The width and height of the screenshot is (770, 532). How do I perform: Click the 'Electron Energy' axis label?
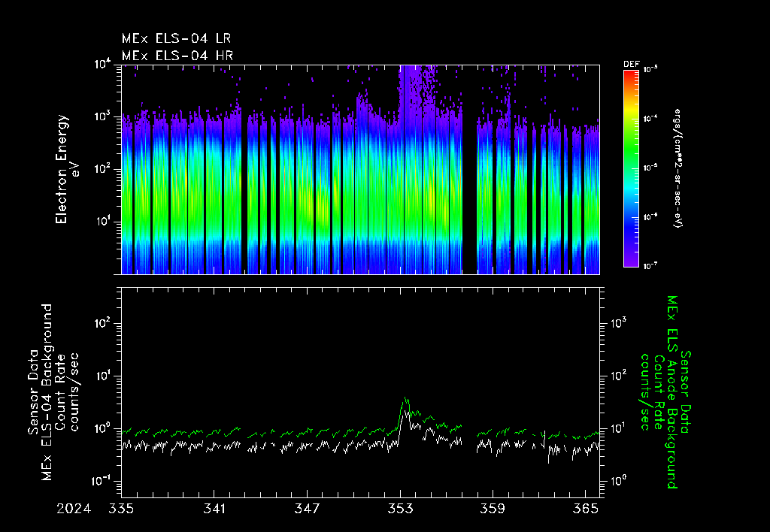point(61,169)
